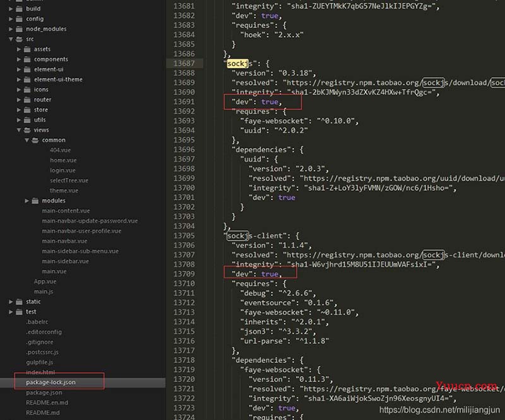
Task: Click the open views folder icon
Action: click(x=27, y=130)
